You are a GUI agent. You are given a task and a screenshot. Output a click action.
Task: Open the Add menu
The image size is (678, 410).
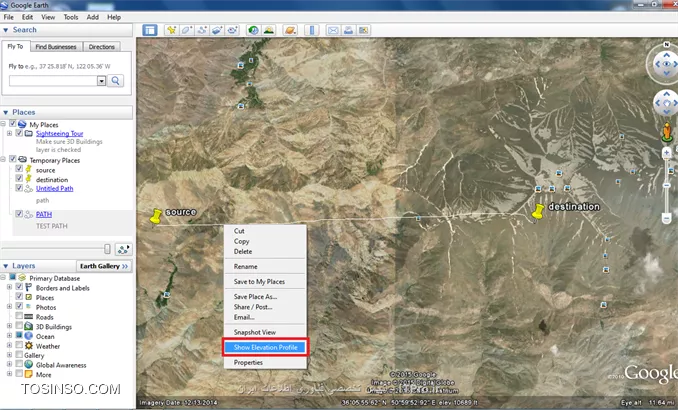93,17
